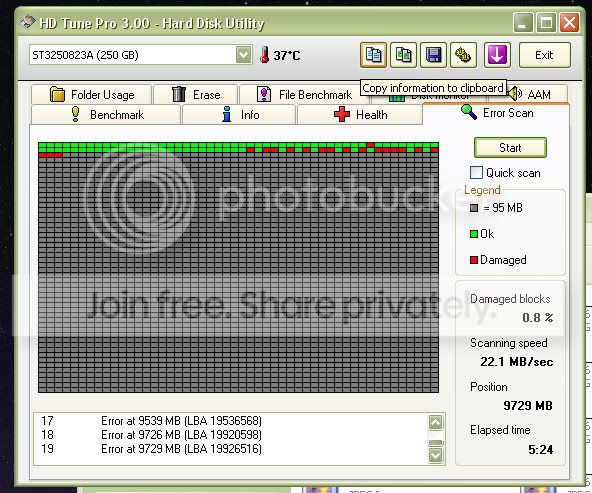
Task: Click the purple down arrow icon
Action: 497,55
